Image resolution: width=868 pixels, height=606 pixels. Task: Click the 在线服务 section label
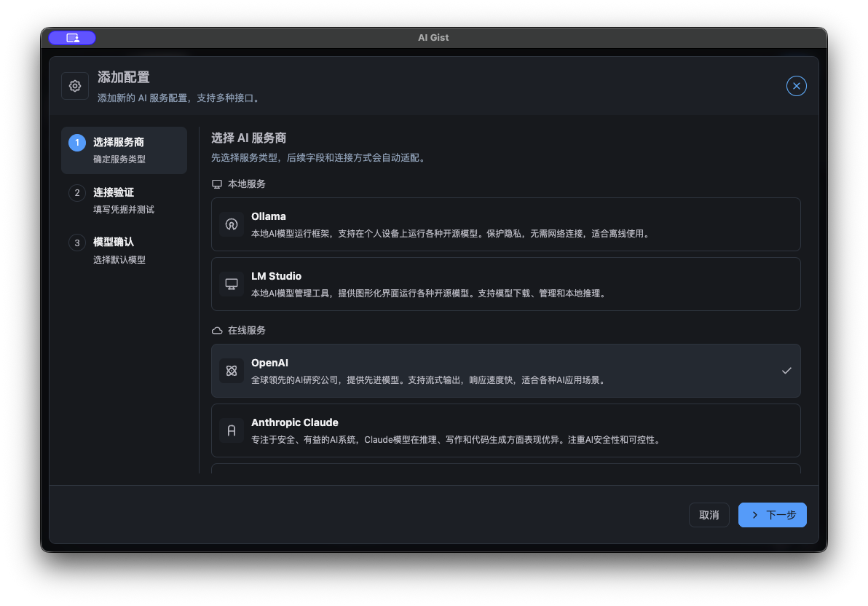coord(246,330)
